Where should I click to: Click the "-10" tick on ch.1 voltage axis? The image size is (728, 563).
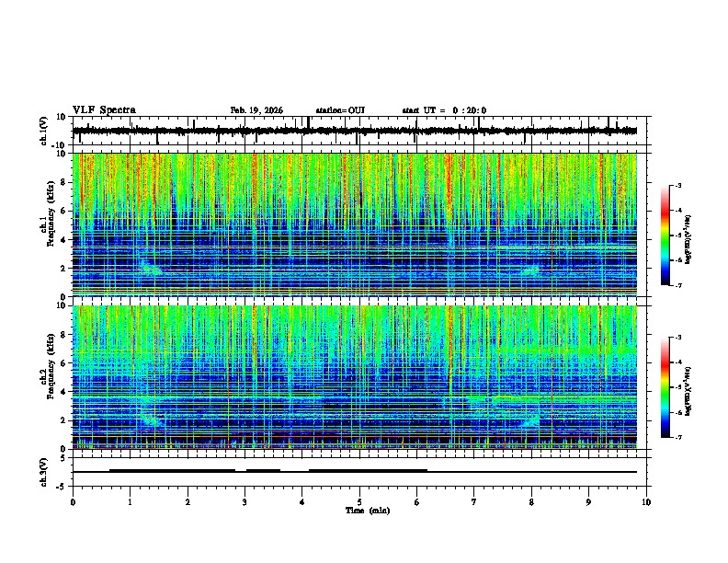point(60,145)
